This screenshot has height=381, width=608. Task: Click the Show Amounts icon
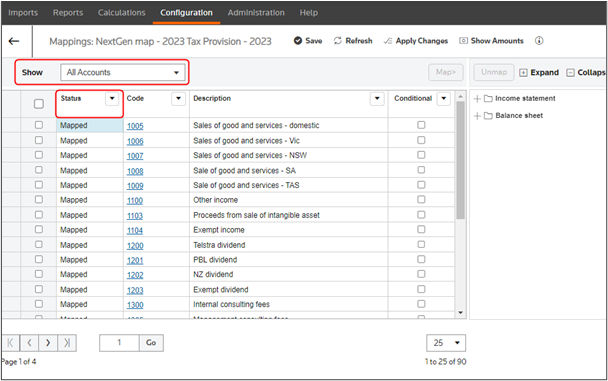463,41
